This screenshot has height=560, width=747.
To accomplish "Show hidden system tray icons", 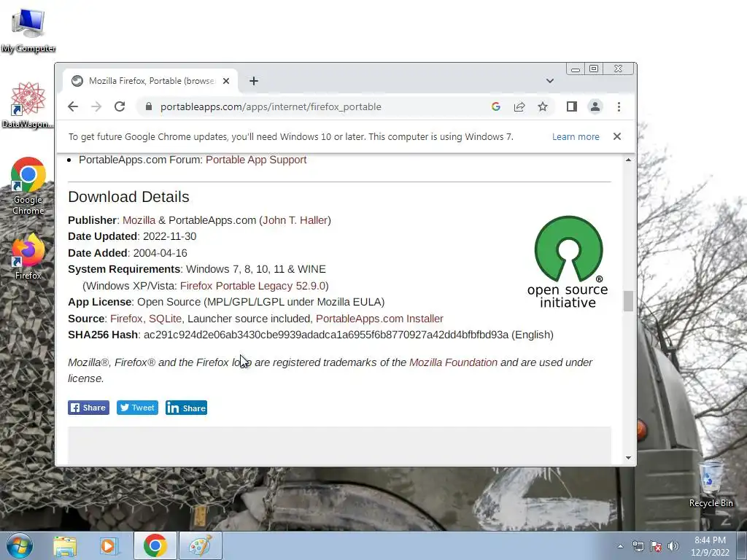I will tap(620, 546).
